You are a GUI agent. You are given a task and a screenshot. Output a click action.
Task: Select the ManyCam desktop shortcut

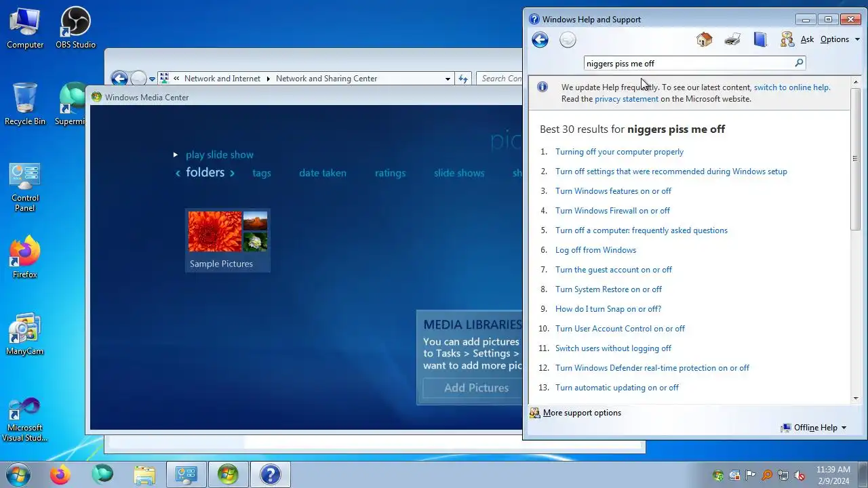click(25, 334)
